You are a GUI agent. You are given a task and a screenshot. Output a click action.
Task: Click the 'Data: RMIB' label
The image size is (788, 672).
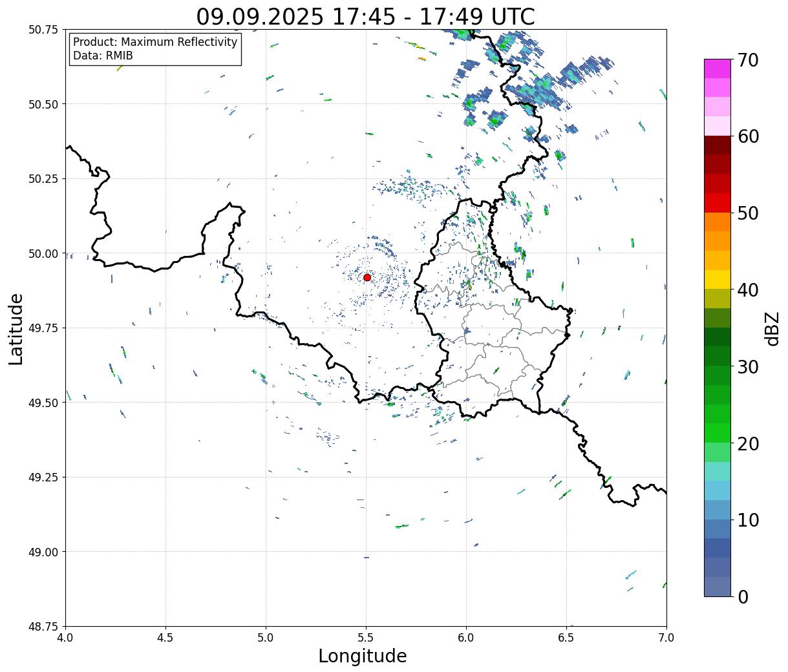point(103,56)
